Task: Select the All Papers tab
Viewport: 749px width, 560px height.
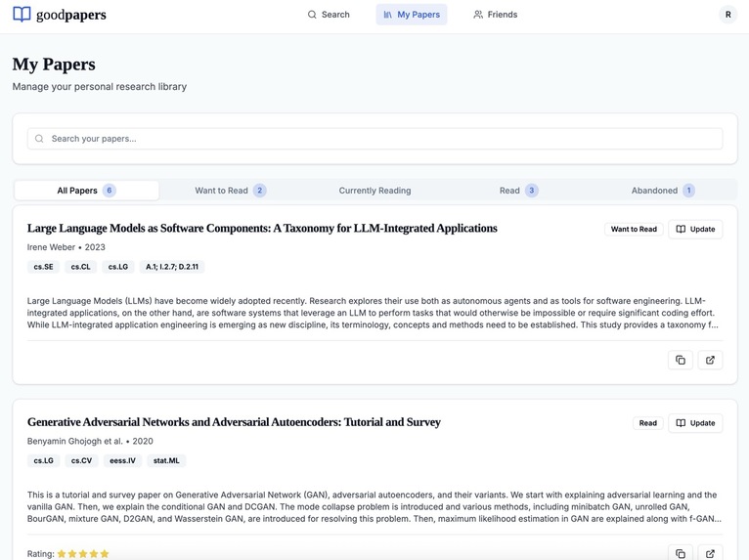Action: tap(86, 191)
